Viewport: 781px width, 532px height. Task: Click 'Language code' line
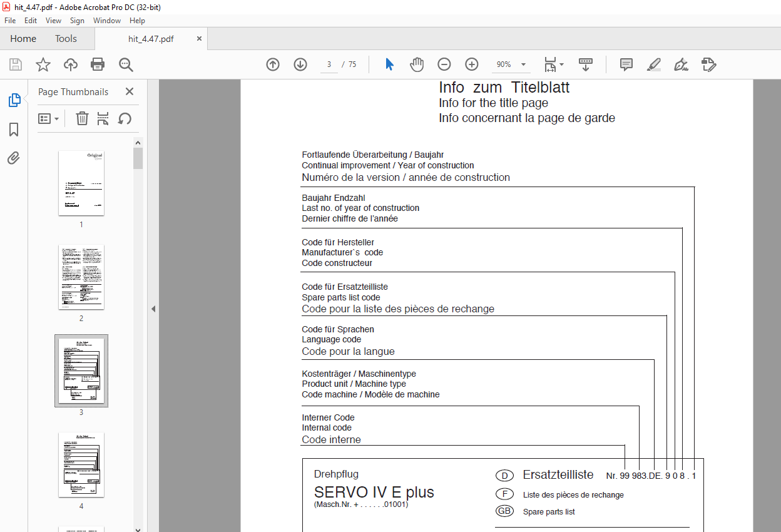point(331,340)
